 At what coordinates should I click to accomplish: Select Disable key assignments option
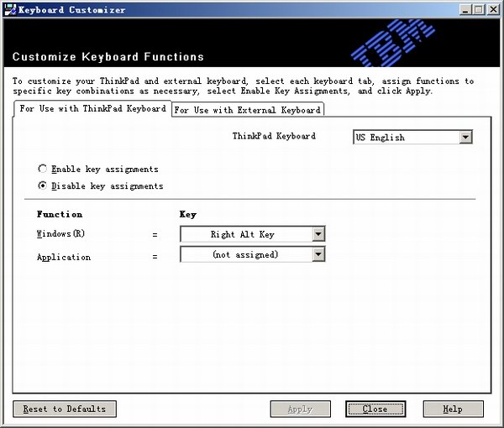43,185
